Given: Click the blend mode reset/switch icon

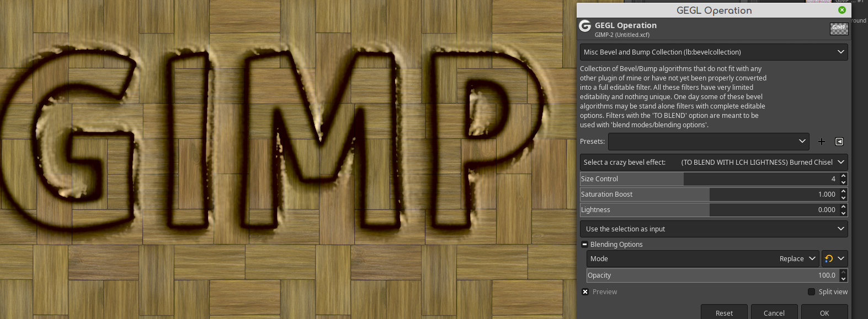Looking at the screenshot, I should pos(829,259).
